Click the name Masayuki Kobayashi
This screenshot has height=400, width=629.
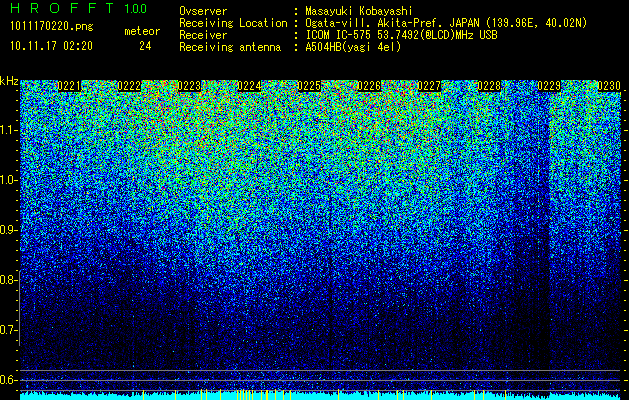coord(359,11)
